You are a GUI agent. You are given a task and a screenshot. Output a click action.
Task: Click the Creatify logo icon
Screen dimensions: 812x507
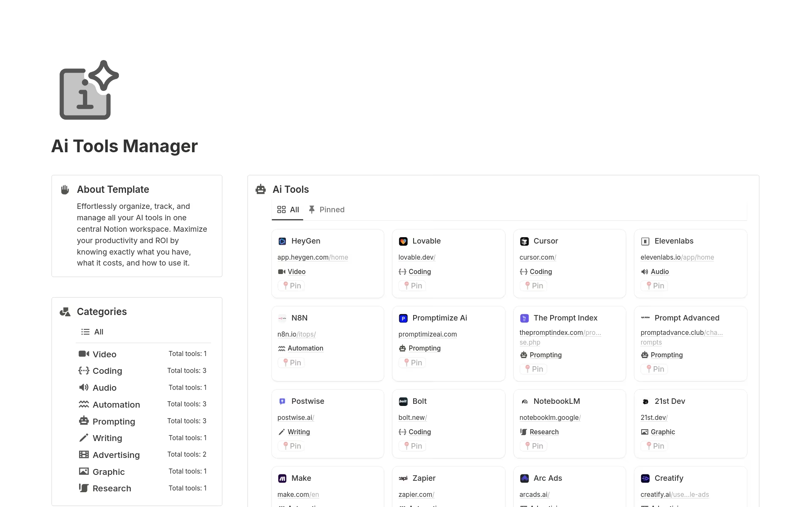(x=645, y=479)
